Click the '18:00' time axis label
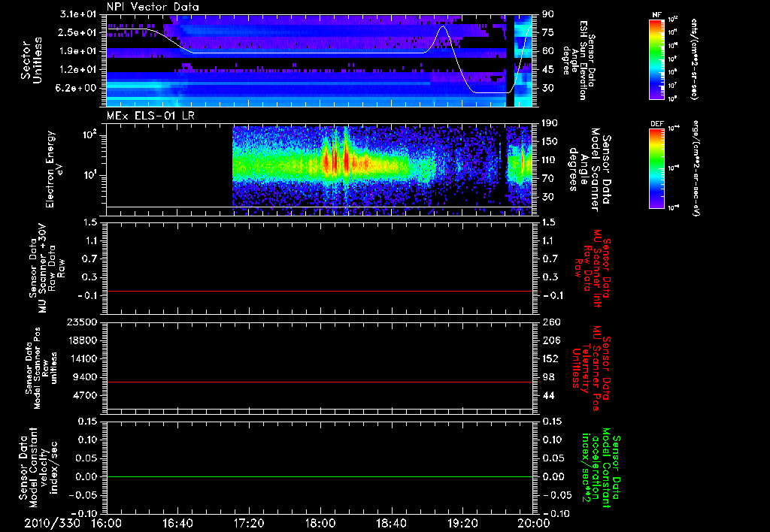 coord(320,523)
